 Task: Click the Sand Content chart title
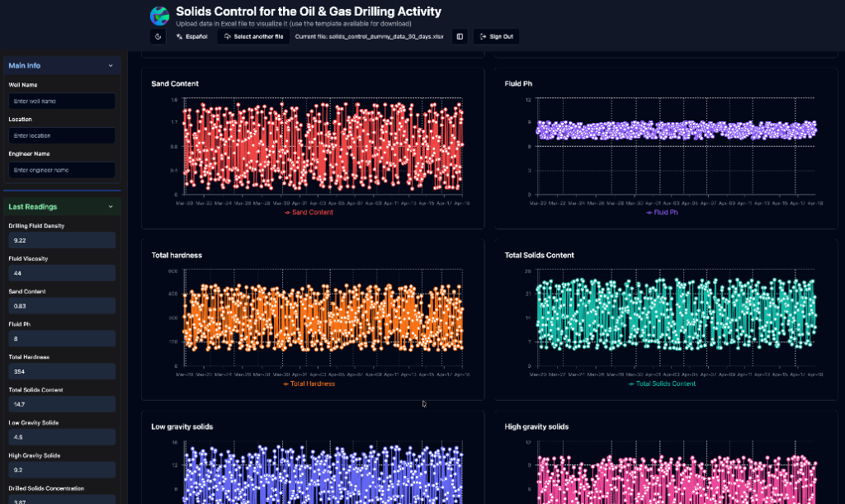pos(175,83)
